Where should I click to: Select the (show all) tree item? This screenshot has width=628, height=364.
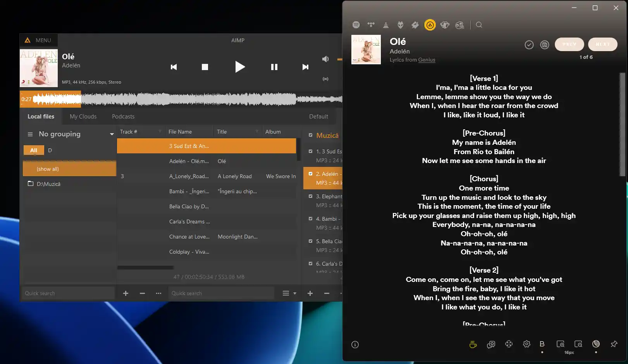(x=69, y=169)
